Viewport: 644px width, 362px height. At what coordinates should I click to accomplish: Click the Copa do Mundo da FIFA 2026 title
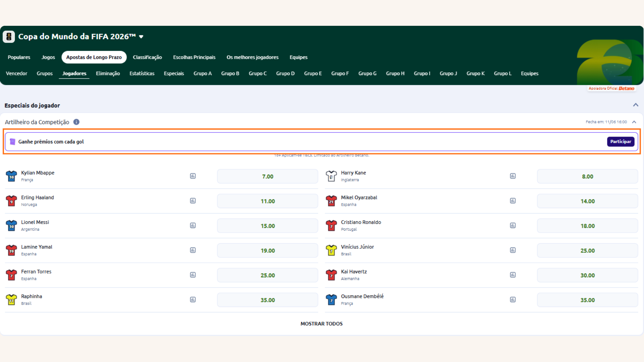(x=77, y=37)
